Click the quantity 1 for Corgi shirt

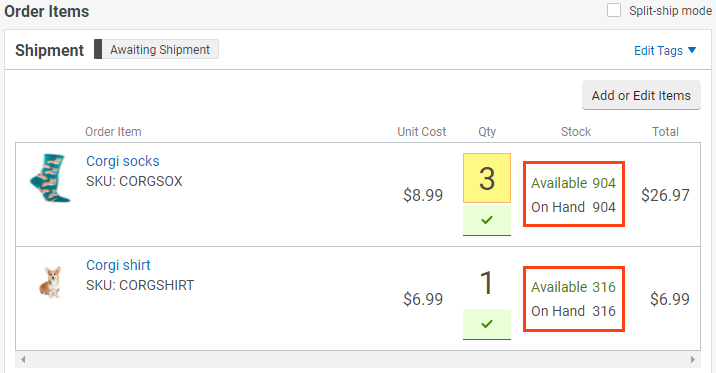tap(487, 283)
